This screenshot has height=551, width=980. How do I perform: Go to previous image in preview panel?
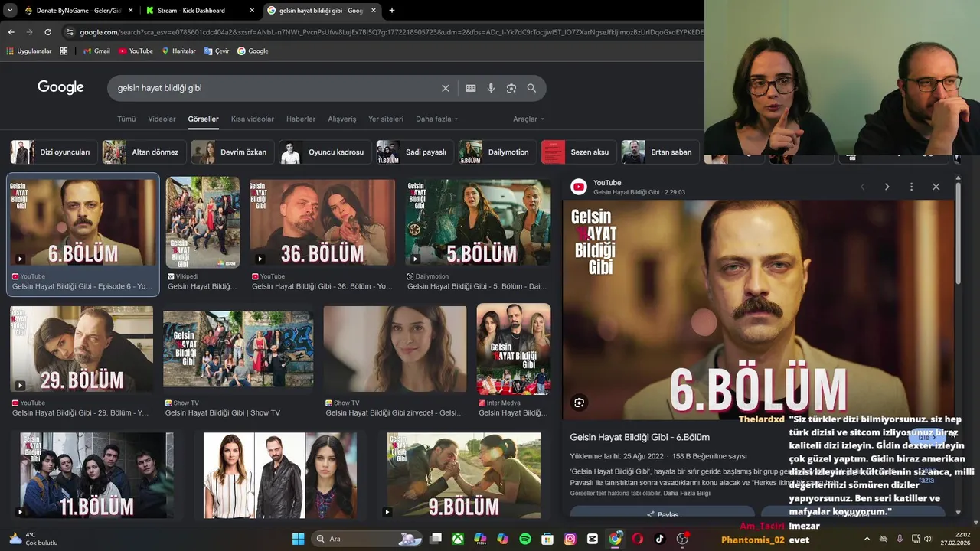(862, 187)
